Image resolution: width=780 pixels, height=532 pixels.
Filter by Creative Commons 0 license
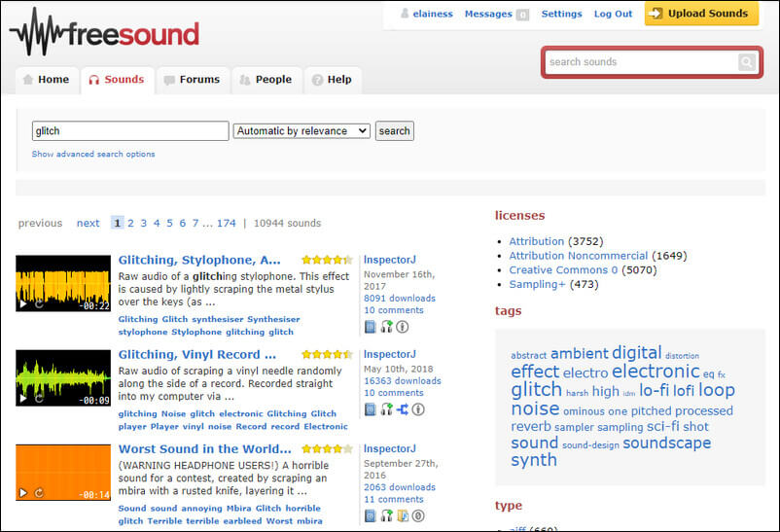(563, 270)
